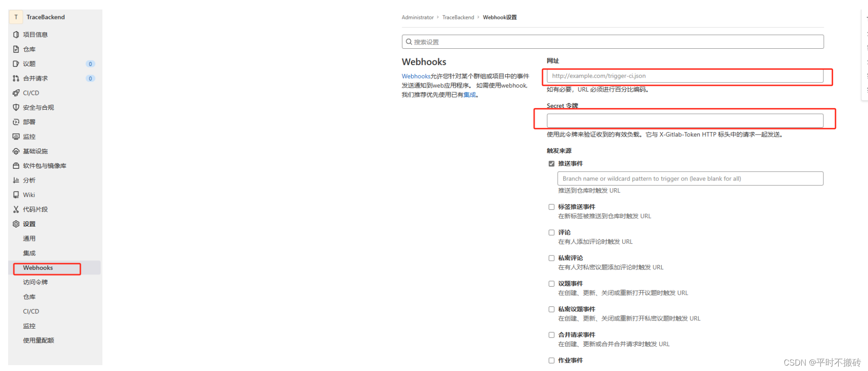Click the TraceBackend project avatar T
This screenshot has height=371, width=868.
point(16,17)
